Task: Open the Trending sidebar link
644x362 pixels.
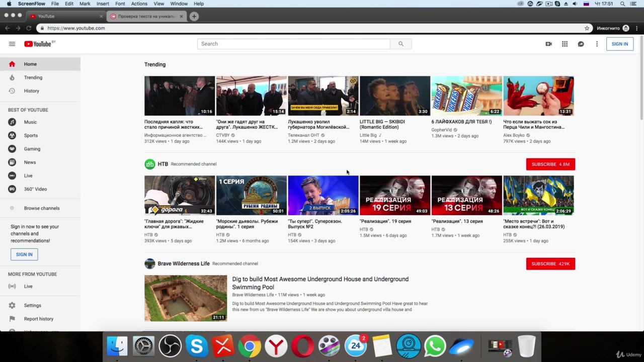Action: 33,77
